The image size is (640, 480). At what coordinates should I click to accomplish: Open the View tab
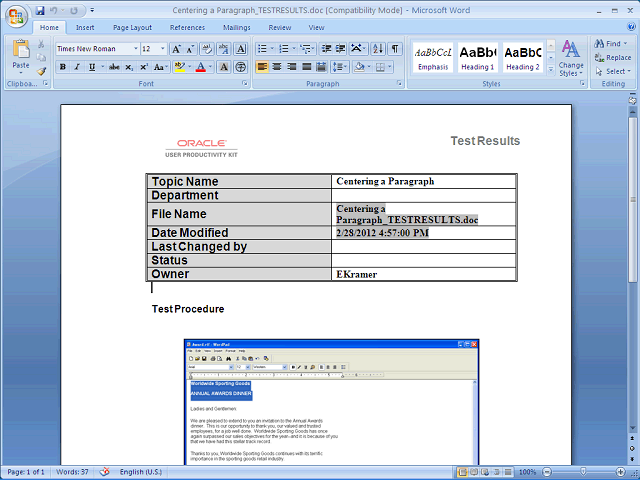click(316, 27)
